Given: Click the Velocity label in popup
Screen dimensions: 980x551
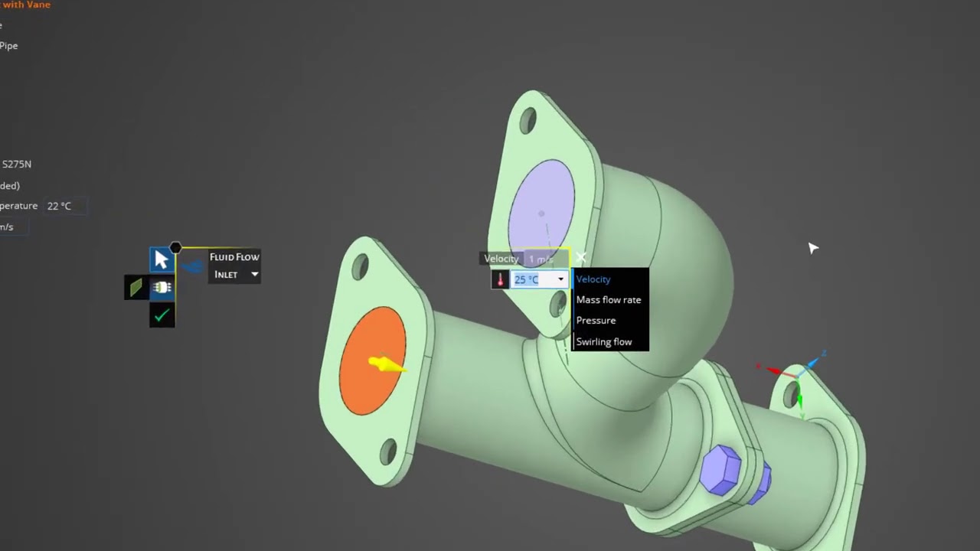Looking at the screenshot, I should [501, 259].
